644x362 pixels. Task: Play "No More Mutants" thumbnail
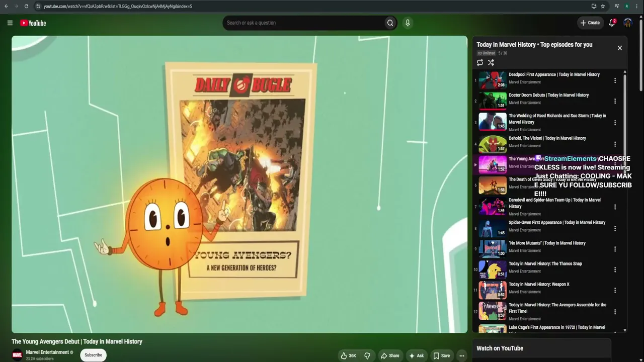[x=493, y=249]
